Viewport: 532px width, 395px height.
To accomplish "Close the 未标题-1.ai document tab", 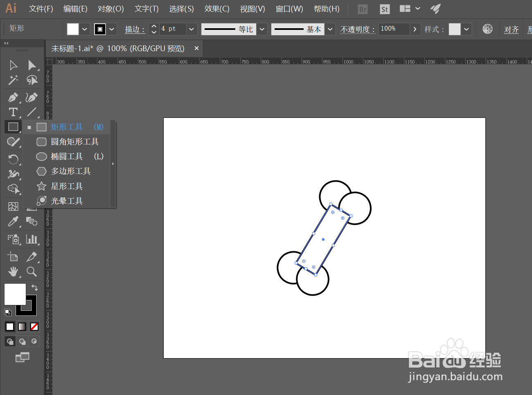I will [x=196, y=48].
